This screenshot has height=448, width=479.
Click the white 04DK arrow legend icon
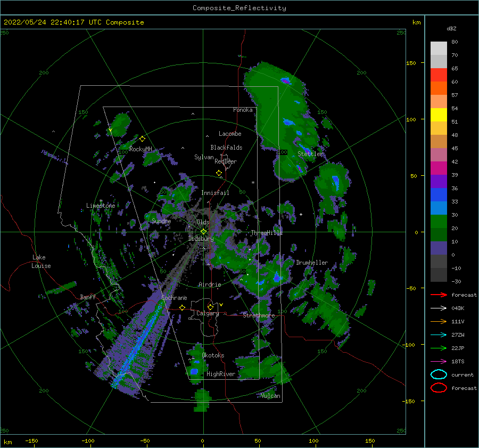(439, 308)
